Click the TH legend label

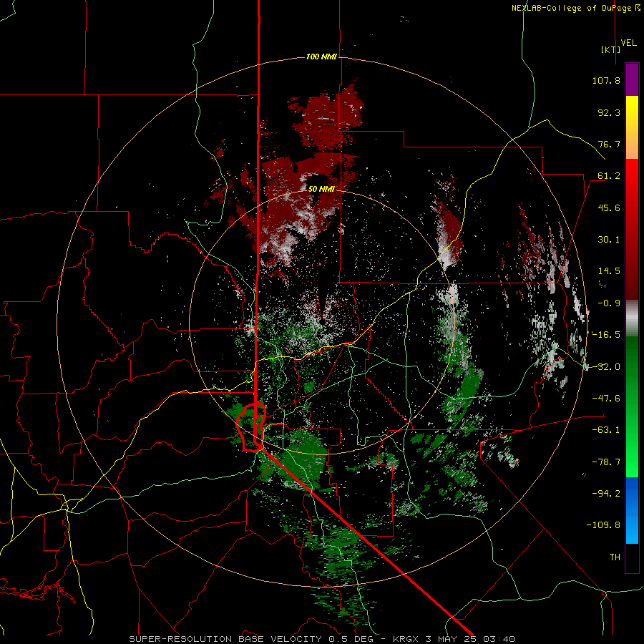click(615, 557)
